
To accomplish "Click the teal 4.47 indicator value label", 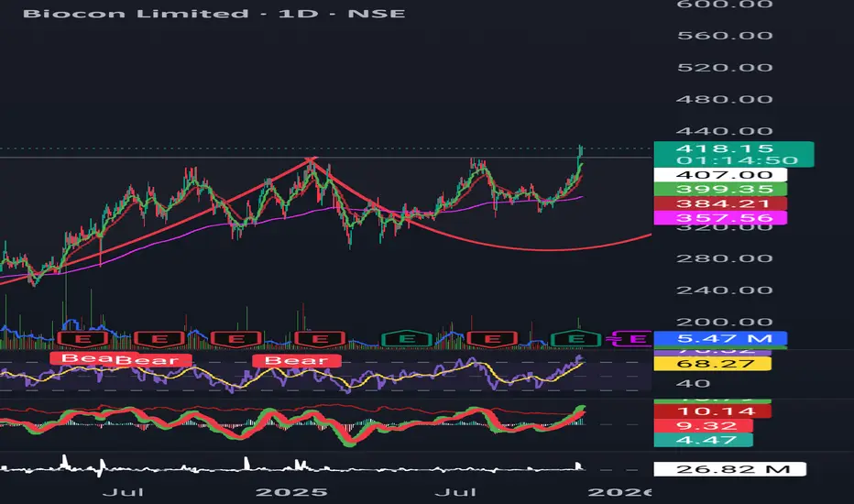I will (x=703, y=440).
